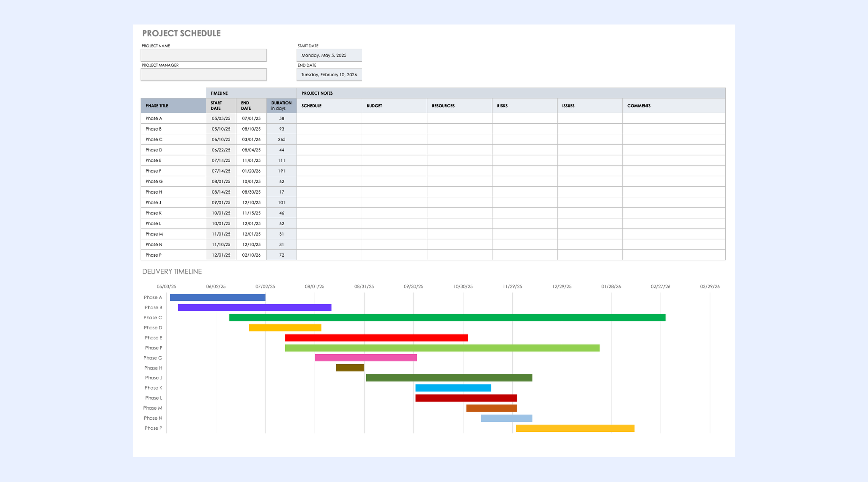Screen dimensions: 868x482
Task: Select the RESOURCES column header
Action: coord(459,106)
